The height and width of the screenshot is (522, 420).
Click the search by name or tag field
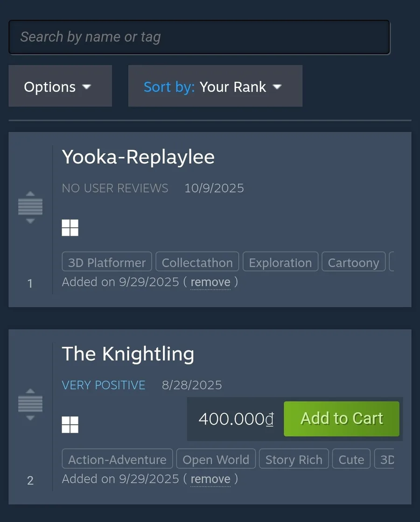click(x=199, y=37)
